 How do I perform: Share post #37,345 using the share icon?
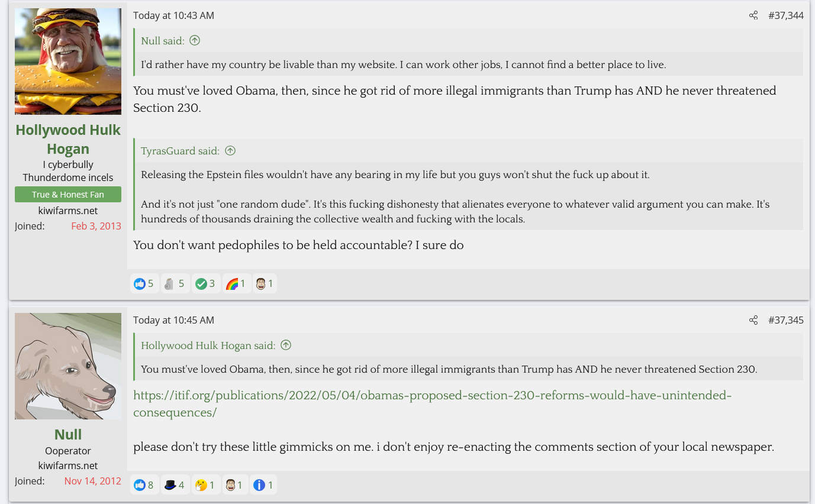pyautogui.click(x=753, y=320)
